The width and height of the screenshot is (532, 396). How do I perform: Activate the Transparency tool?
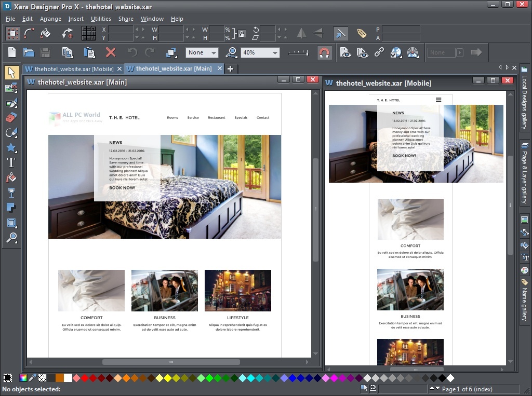pos(11,193)
